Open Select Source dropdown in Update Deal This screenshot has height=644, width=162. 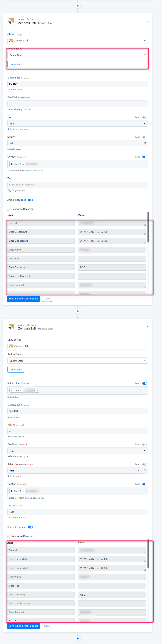(x=75, y=470)
